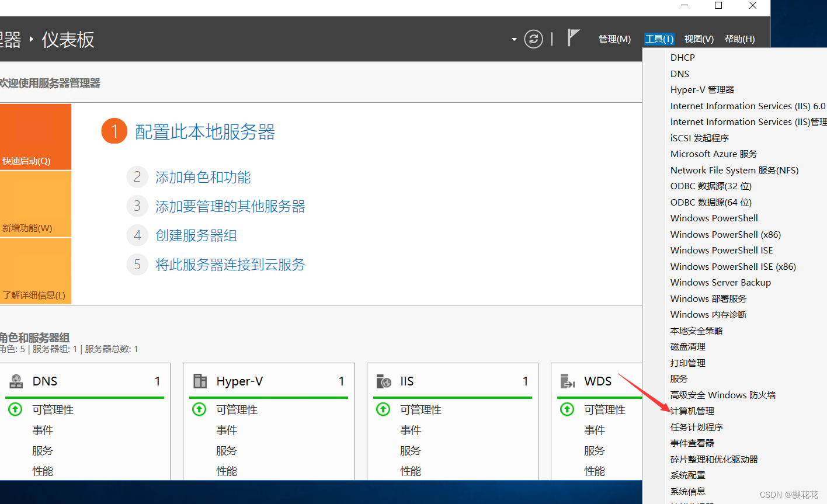The image size is (827, 504).
Task: Open Windows 部署服务
Action: tap(708, 298)
